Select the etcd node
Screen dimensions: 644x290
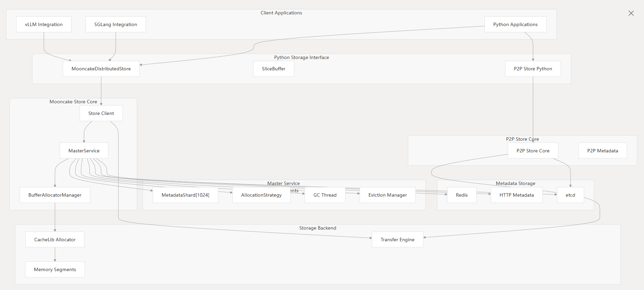[571, 195]
